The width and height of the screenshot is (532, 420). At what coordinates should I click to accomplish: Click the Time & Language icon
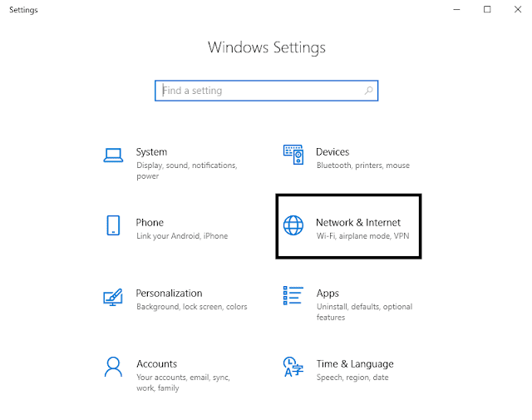293,367
